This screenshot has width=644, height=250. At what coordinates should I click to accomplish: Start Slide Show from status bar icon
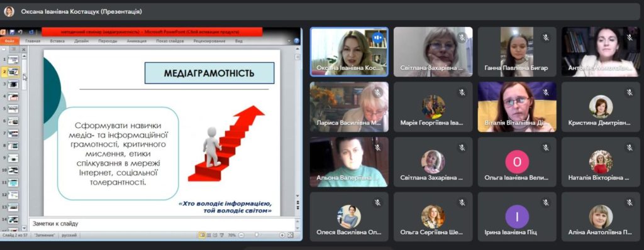point(223,235)
